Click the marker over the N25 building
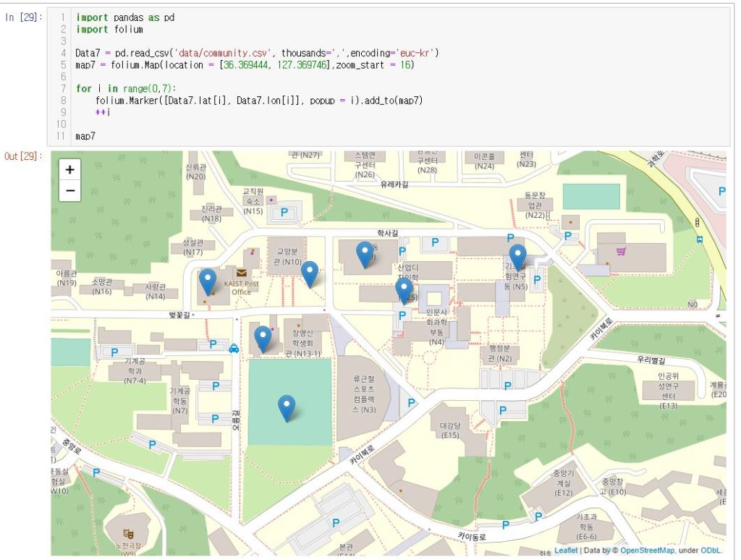The image size is (741, 560). pyautogui.click(x=404, y=290)
